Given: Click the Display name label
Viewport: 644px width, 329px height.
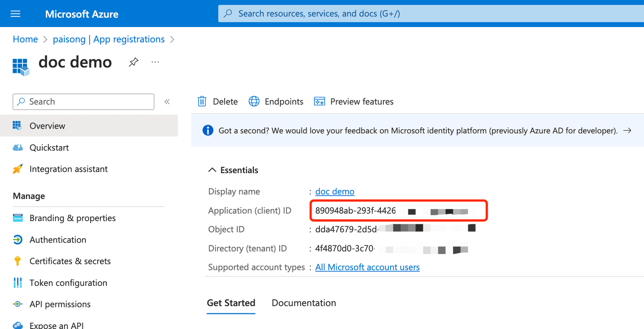Looking at the screenshot, I should [234, 191].
